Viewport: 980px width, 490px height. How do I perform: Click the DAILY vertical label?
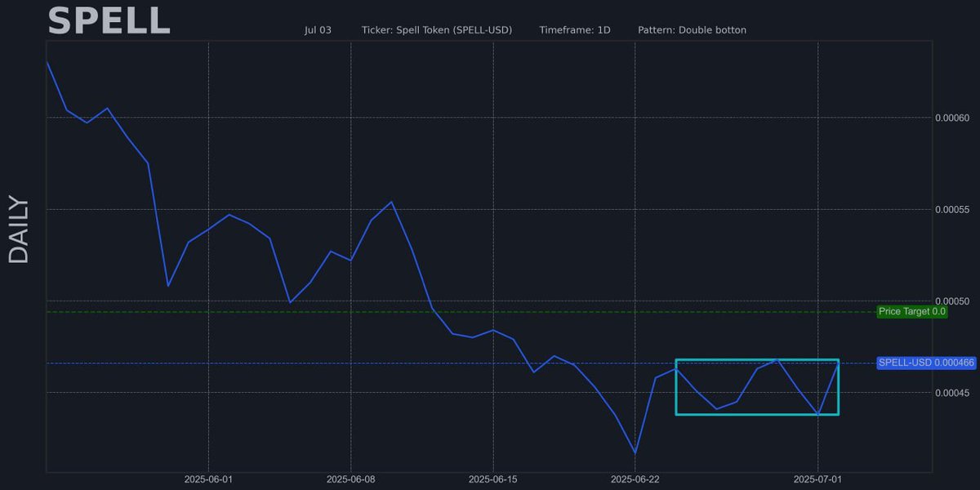pyautogui.click(x=19, y=230)
